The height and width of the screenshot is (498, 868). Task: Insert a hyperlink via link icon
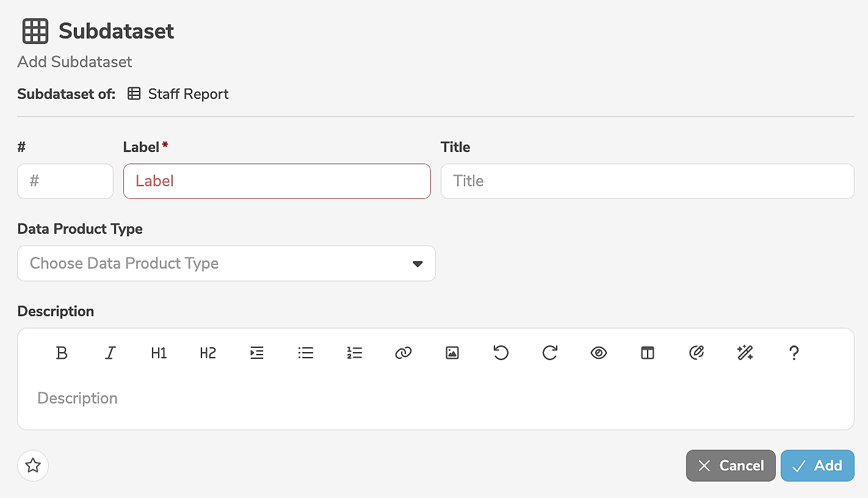(x=403, y=353)
